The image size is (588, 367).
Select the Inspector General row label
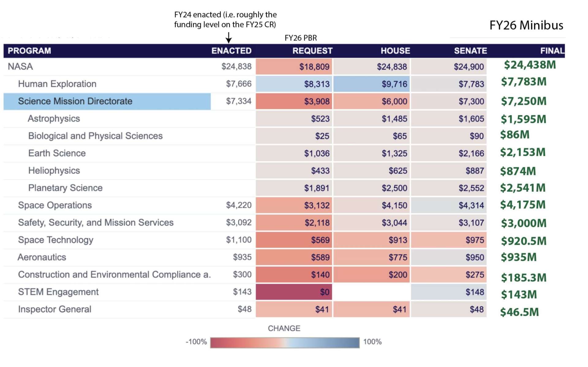click(55, 309)
